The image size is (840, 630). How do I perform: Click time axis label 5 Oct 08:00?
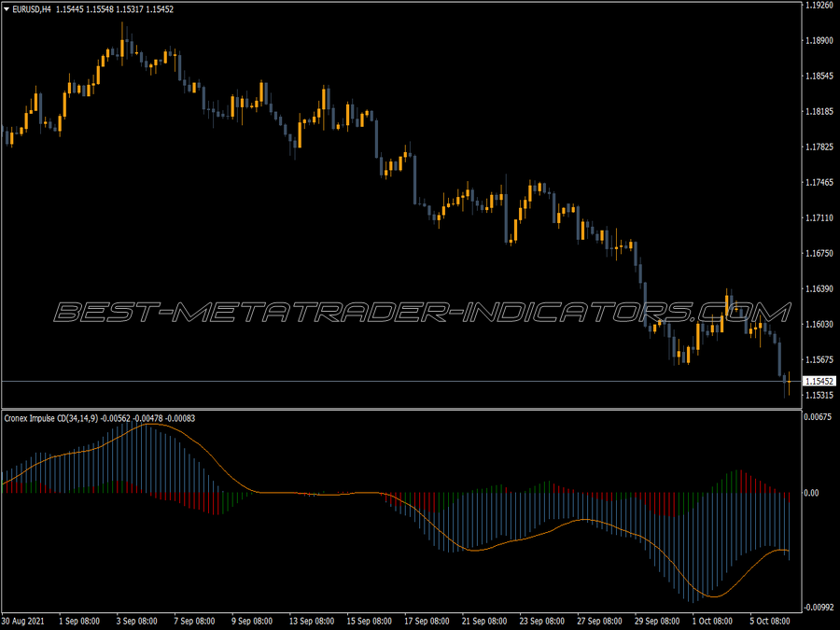(770, 622)
